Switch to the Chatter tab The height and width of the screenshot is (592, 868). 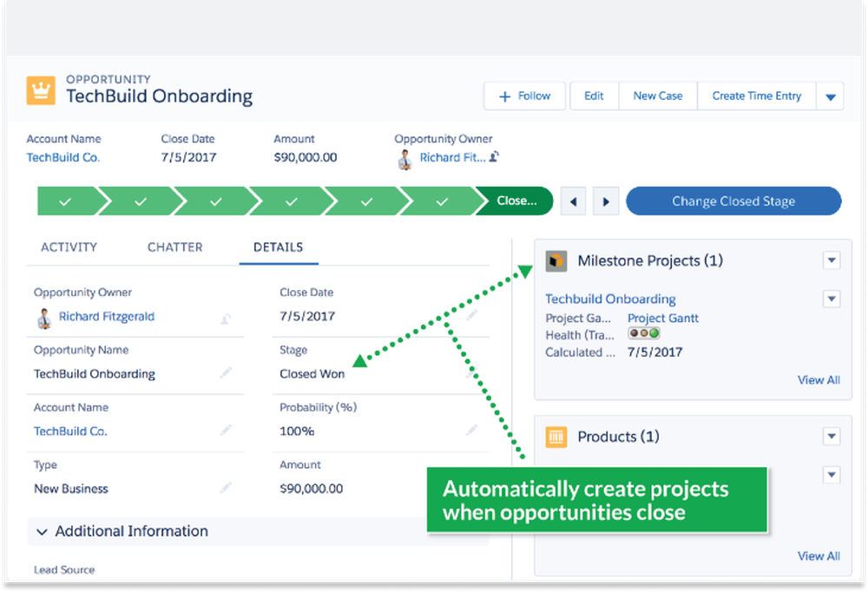[174, 247]
